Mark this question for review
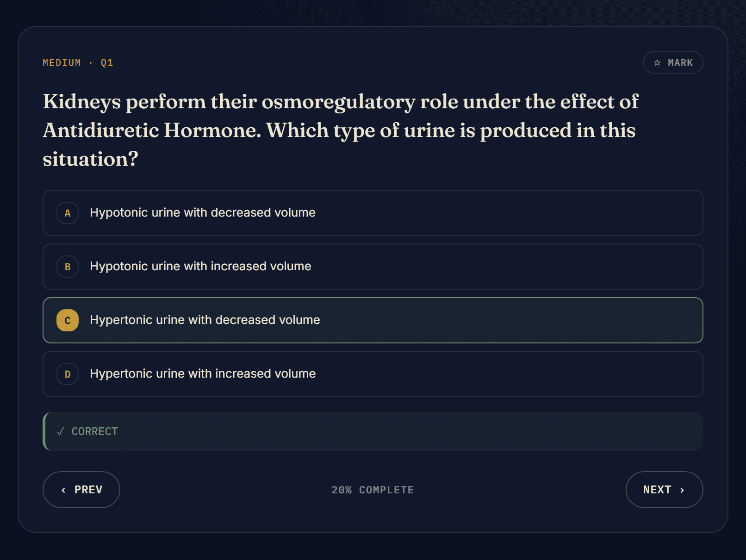 pos(673,62)
